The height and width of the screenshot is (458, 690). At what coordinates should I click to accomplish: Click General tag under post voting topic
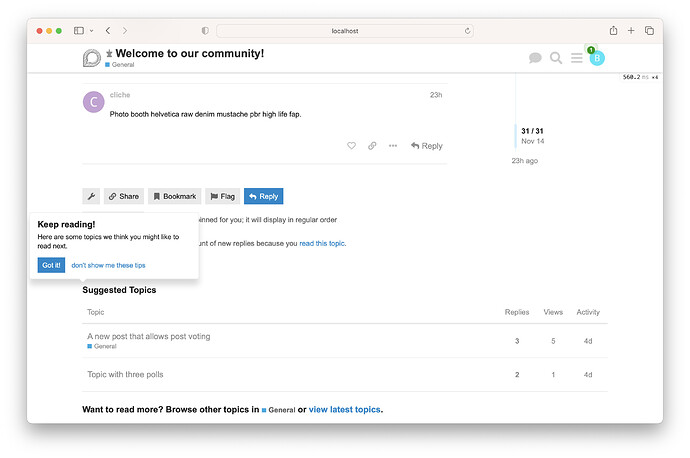[x=102, y=346]
